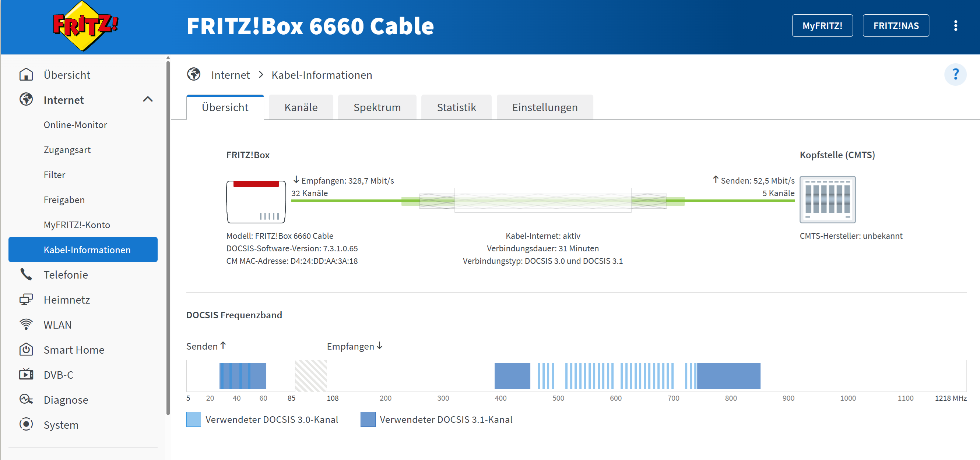Screen dimensions: 980x460
Task: Click the DOCSIS 3.1 block near 800 MHz
Action: coord(728,376)
